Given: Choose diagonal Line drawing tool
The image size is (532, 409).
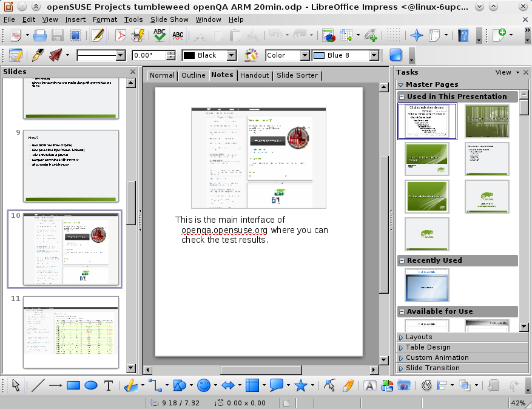Looking at the screenshot, I should [x=38, y=385].
